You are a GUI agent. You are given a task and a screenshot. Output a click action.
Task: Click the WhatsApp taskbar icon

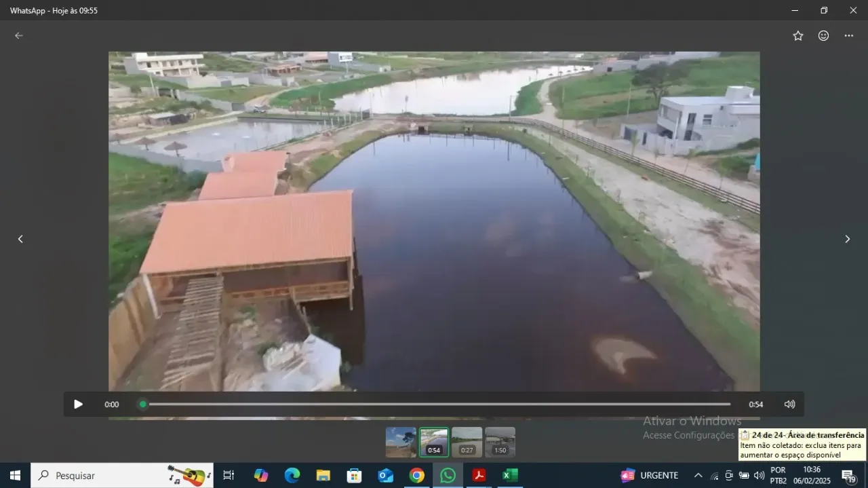tap(448, 476)
